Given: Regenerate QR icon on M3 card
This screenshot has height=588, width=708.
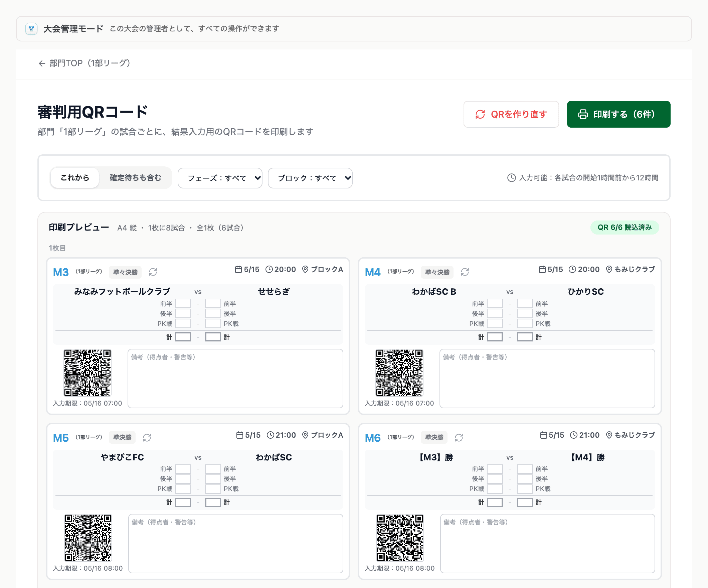Looking at the screenshot, I should [153, 272].
